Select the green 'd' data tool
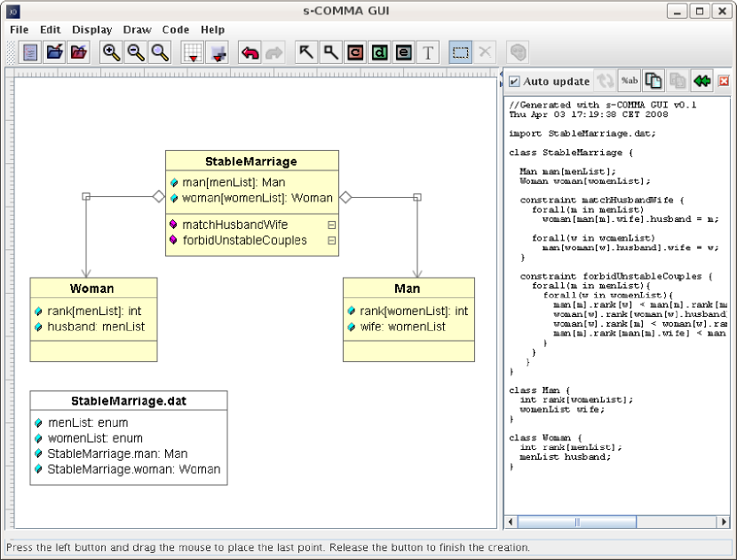The height and width of the screenshot is (560, 737). click(379, 52)
